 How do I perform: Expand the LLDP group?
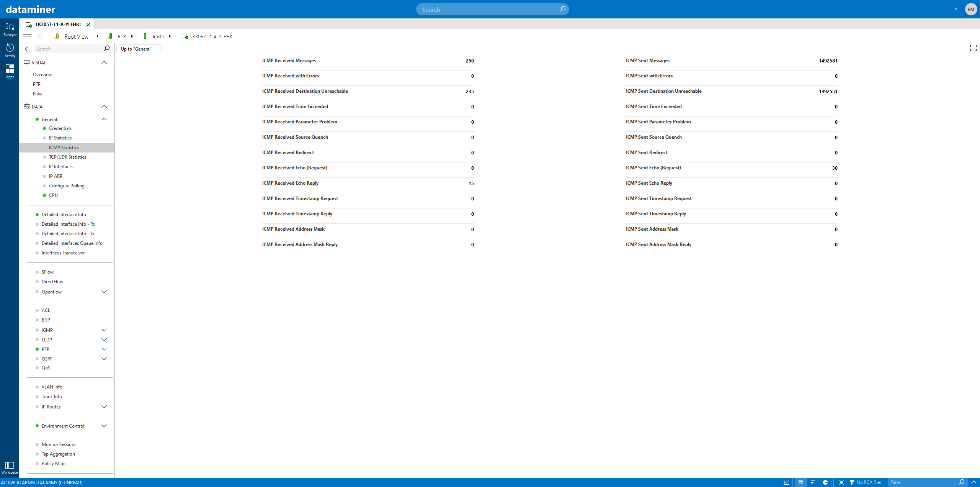(x=104, y=339)
